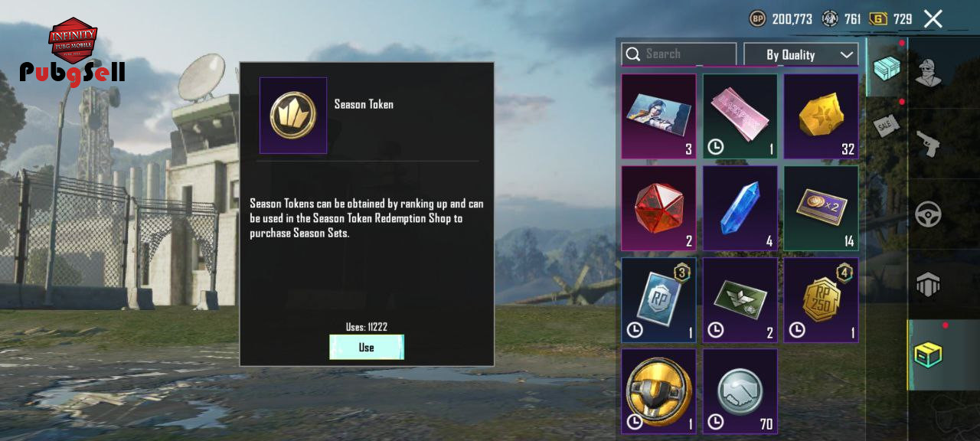
Task: Select the RP 250 gold badge item
Action: pos(821,300)
